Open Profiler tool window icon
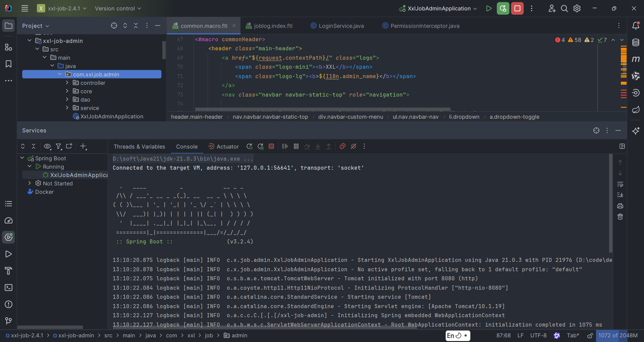The height and width of the screenshot is (342, 644). coord(9,221)
